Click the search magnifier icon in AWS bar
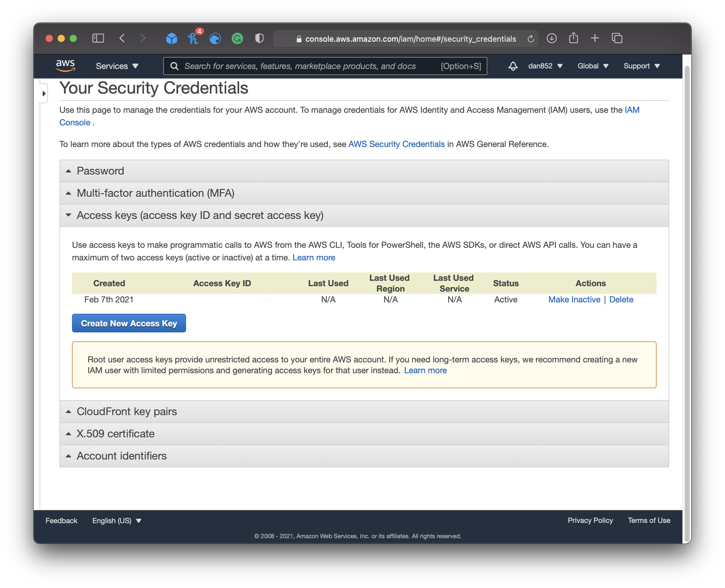Image resolution: width=725 pixels, height=588 pixels. (174, 66)
